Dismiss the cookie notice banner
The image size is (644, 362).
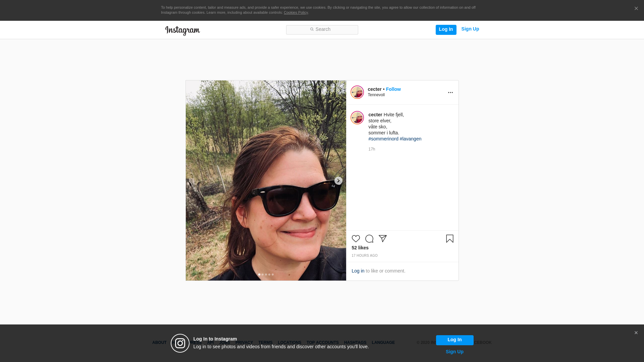click(636, 9)
